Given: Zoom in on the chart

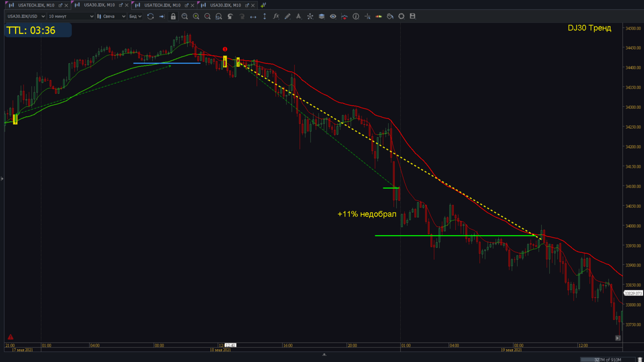Looking at the screenshot, I should coord(196,16).
